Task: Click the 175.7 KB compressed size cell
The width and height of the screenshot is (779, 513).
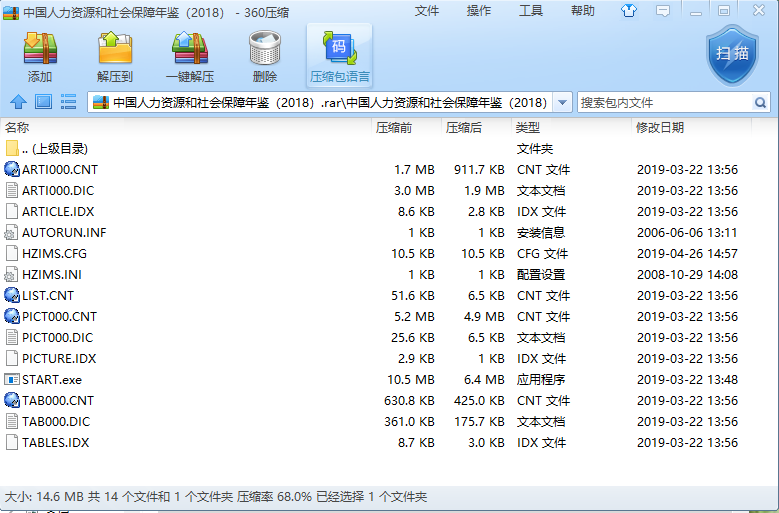Action: (x=479, y=422)
